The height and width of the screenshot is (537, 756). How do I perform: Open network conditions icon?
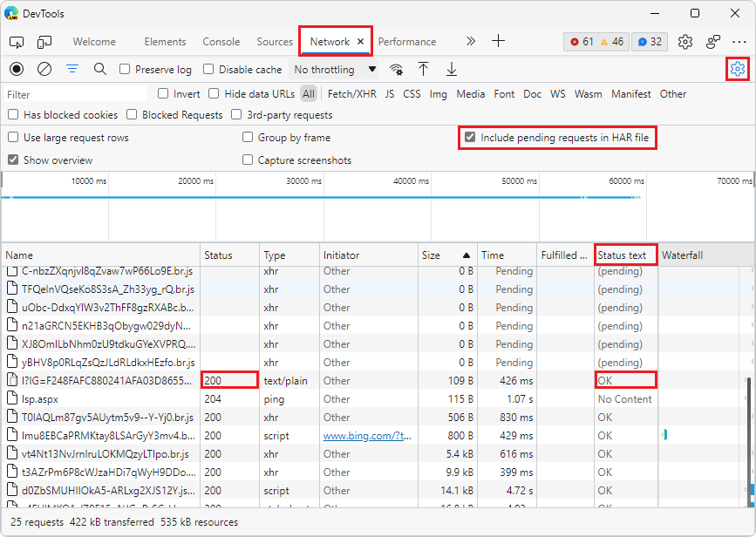tap(397, 70)
